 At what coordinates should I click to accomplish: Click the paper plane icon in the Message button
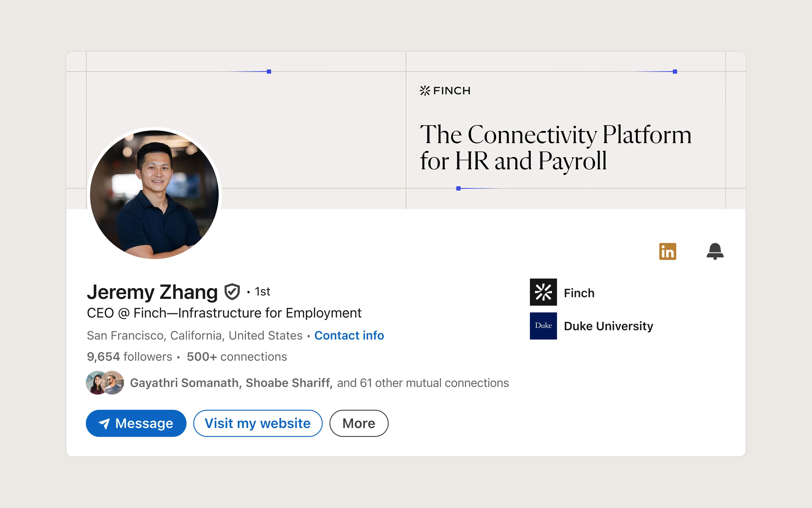104,424
